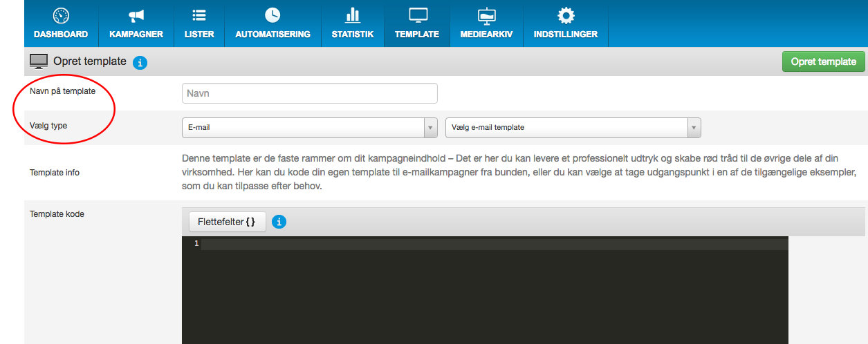This screenshot has width=868, height=344.
Task: Open the Statistik tab
Action: tap(353, 23)
